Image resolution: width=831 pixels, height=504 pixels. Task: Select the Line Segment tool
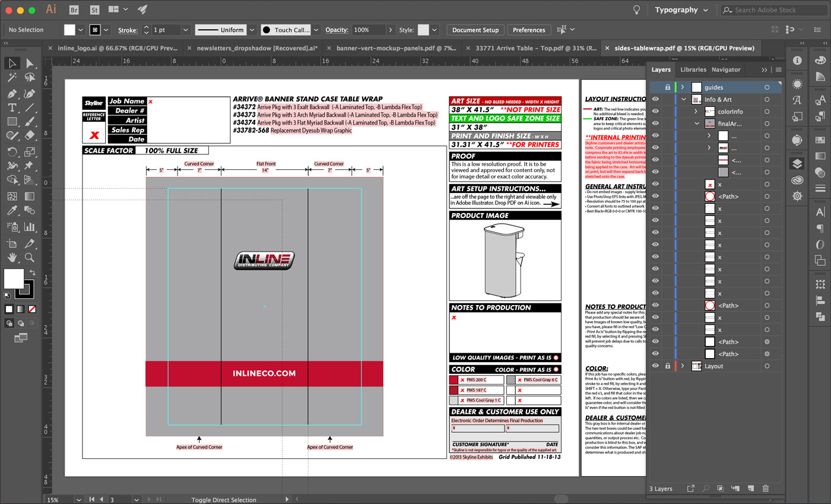coord(30,107)
